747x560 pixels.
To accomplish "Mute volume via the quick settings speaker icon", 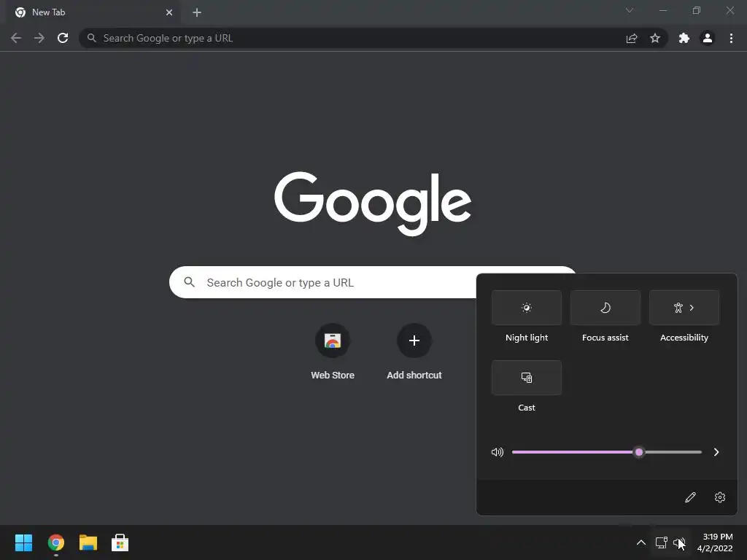I will click(498, 452).
